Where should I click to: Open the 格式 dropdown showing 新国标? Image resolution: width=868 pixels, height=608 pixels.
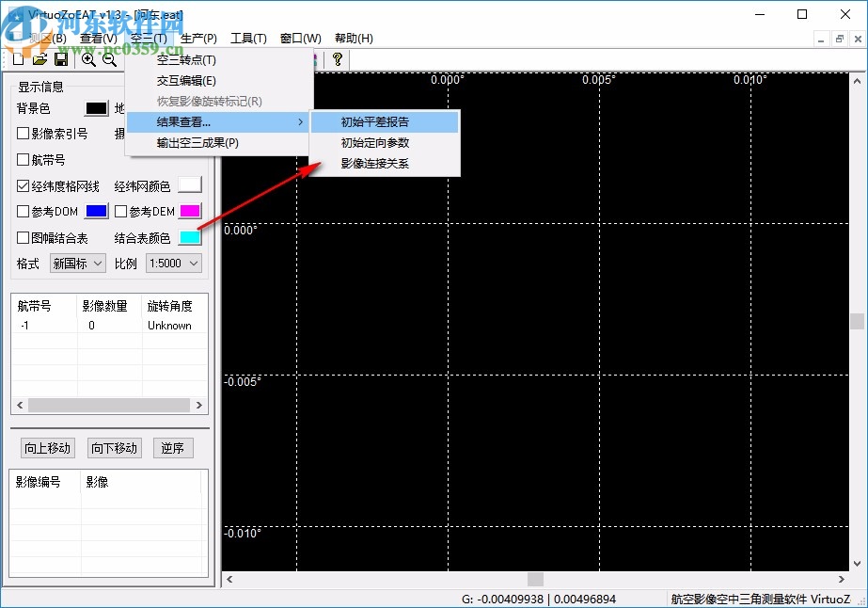[77, 263]
